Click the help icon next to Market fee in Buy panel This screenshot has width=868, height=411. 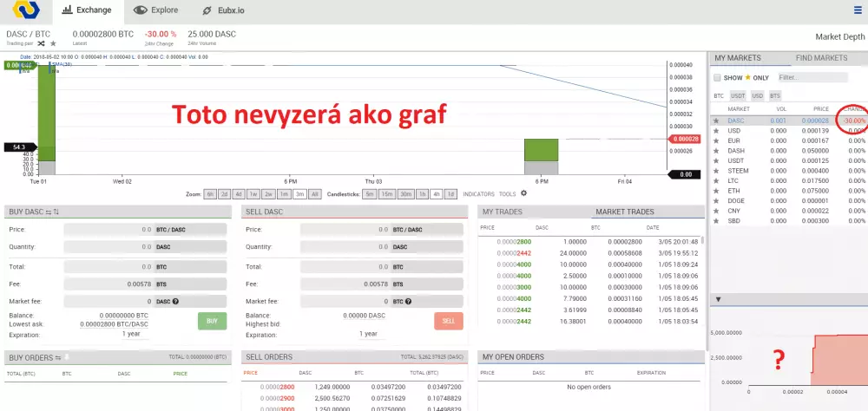point(176,301)
